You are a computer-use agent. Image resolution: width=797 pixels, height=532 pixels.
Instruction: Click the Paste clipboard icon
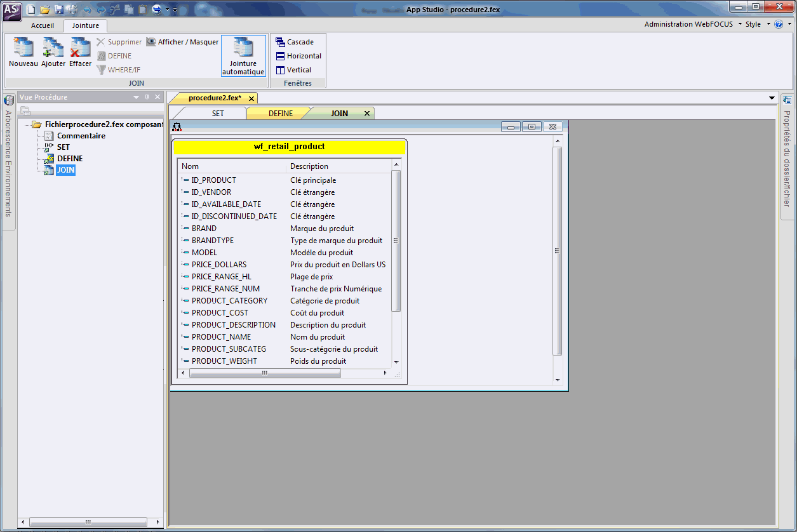pyautogui.click(x=142, y=10)
